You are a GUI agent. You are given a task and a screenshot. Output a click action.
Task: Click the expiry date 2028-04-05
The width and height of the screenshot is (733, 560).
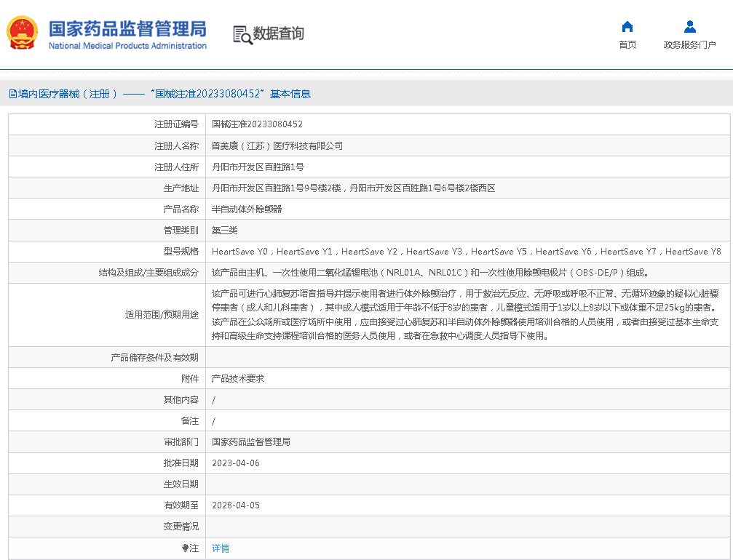pyautogui.click(x=235, y=505)
